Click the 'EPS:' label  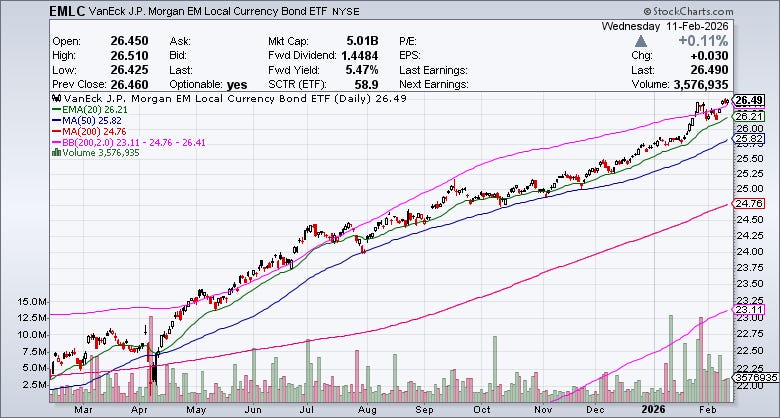(x=409, y=55)
